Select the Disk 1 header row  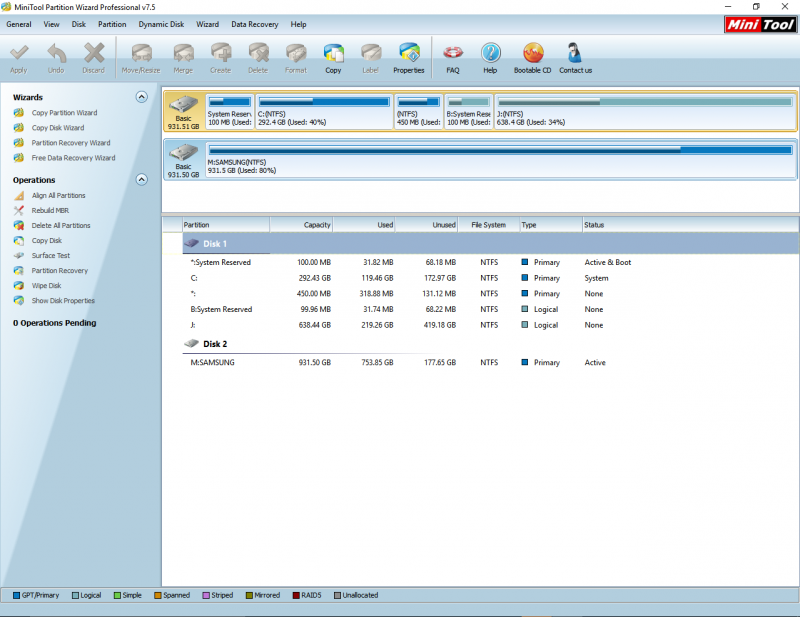pos(491,244)
